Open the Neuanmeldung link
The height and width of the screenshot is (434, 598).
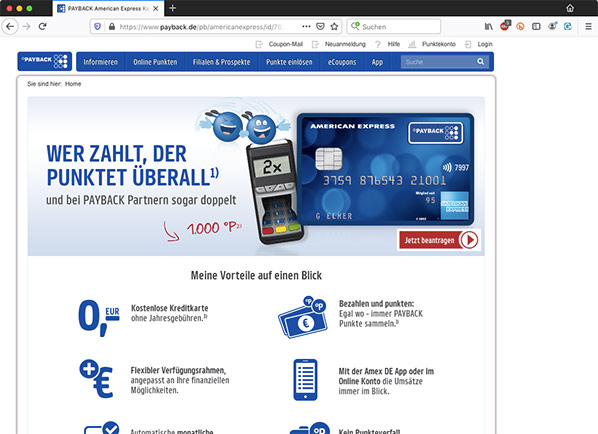click(x=345, y=44)
